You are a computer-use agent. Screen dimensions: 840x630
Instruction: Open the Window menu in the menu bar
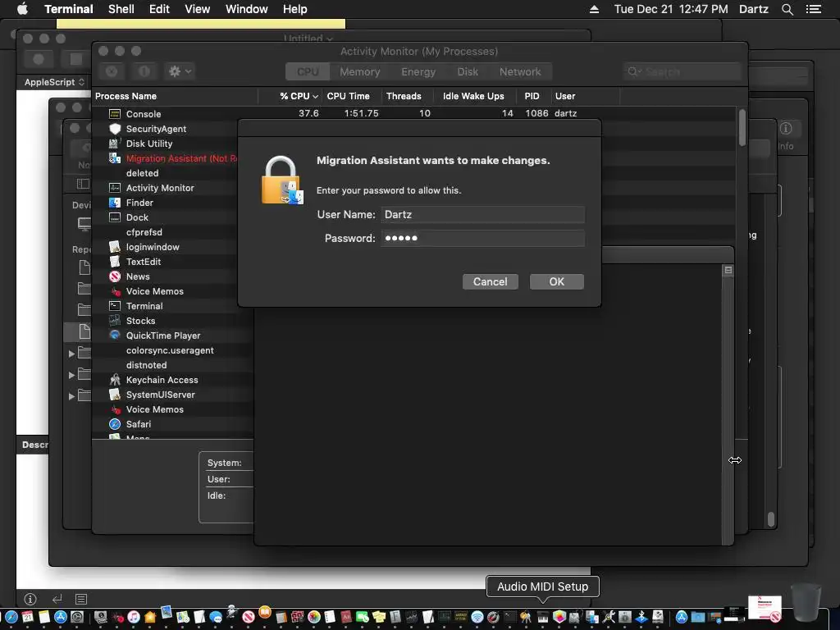coord(246,9)
